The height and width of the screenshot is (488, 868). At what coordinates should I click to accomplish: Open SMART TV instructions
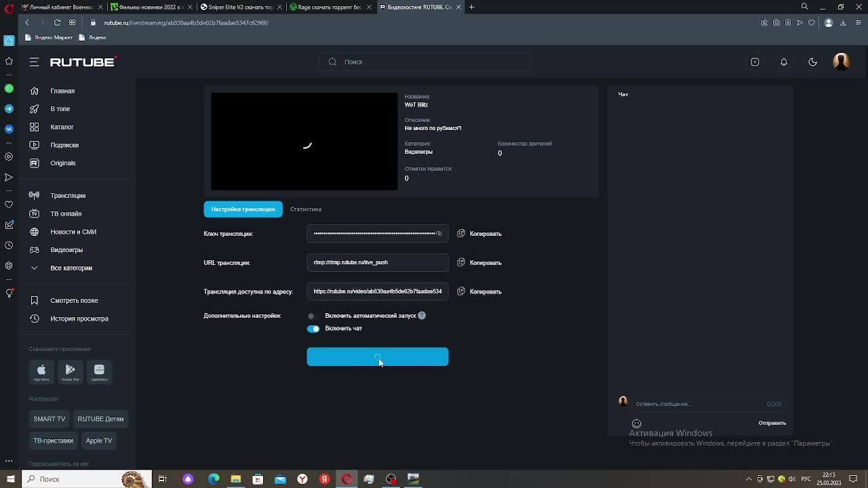(50, 419)
